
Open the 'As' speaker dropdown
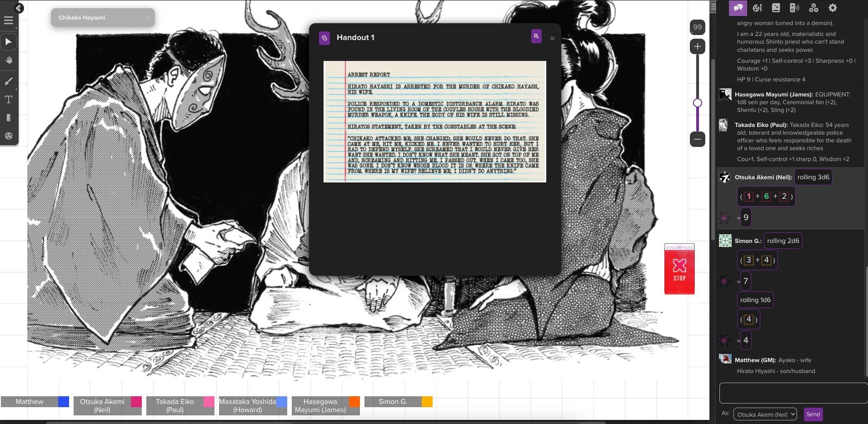[x=765, y=414]
